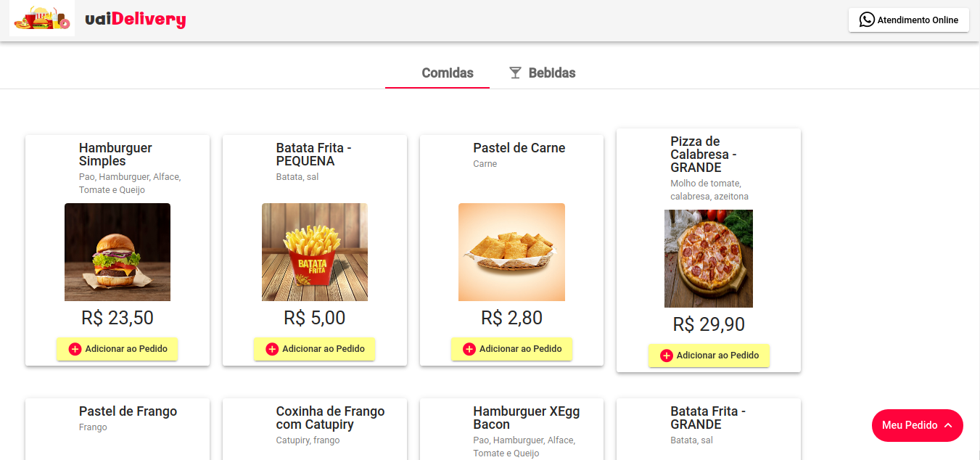Click the plus icon under Batata Frita PEQUENA
Screen dimensions: 980x460
click(272, 349)
